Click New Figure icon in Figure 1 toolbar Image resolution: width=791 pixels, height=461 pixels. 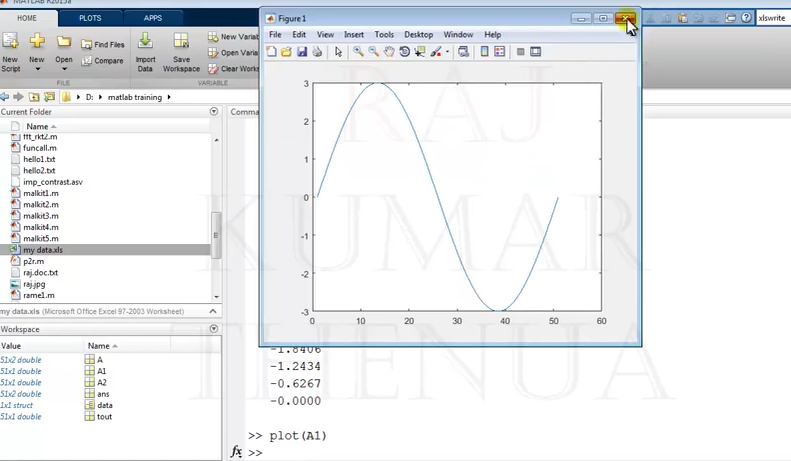click(271, 51)
